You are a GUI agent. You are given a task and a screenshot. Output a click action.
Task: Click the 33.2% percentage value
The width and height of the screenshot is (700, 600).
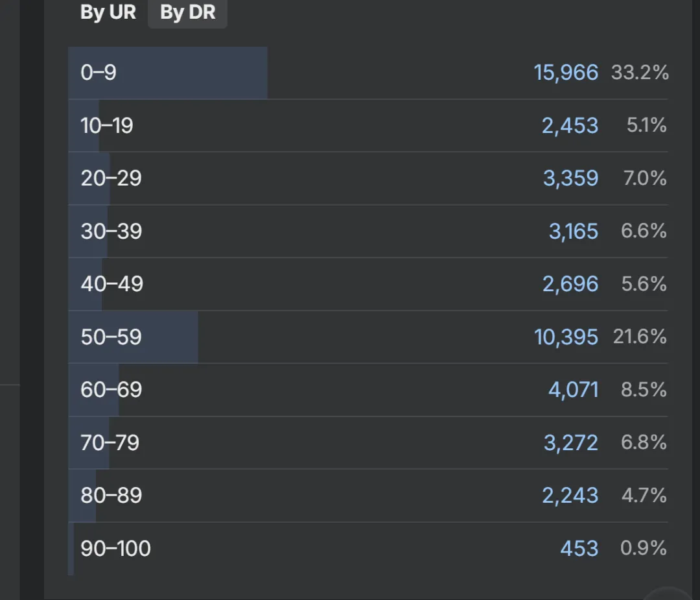[x=639, y=72]
